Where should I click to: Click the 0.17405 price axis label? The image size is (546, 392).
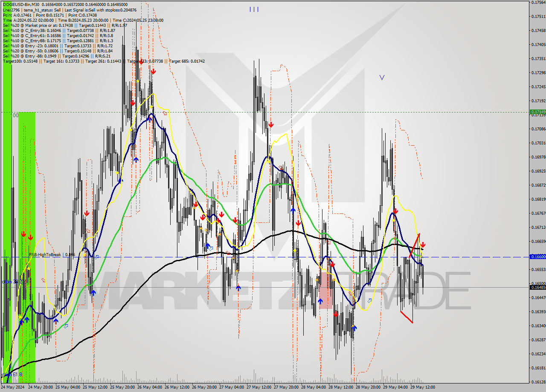pyautogui.click(x=538, y=44)
